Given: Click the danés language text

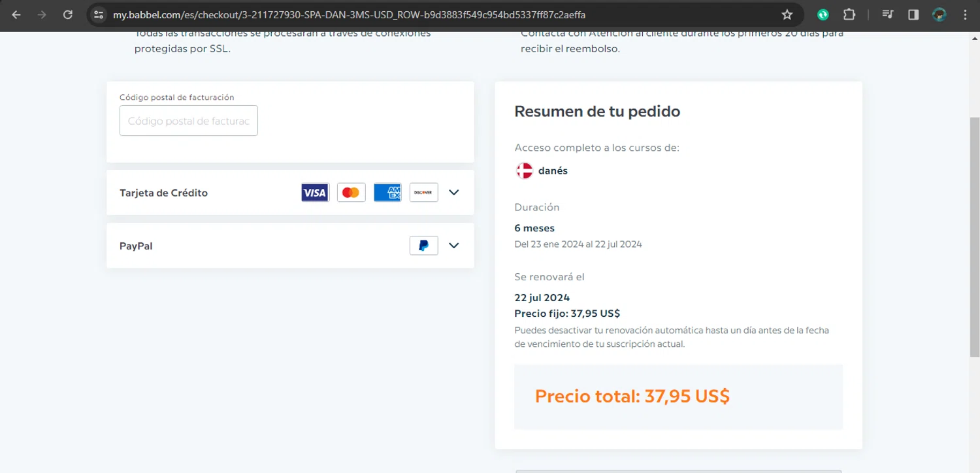Looking at the screenshot, I should point(553,171).
